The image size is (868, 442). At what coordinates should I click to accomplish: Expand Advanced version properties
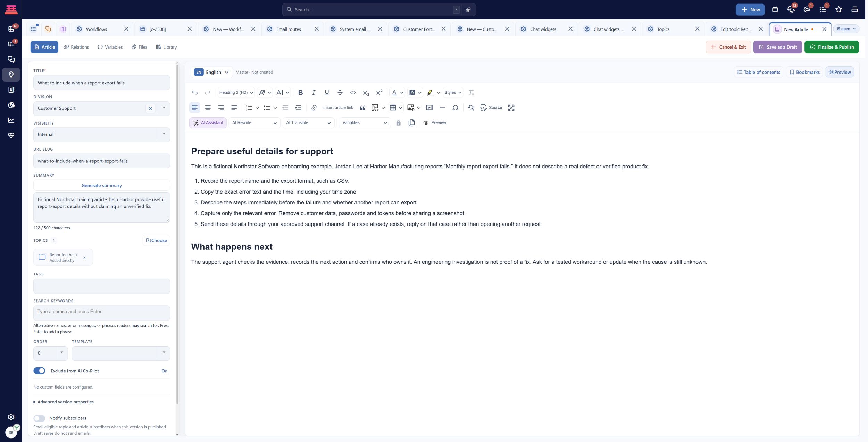(64, 402)
